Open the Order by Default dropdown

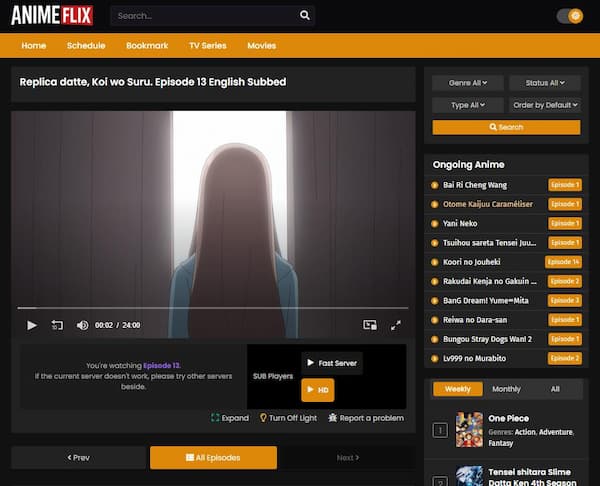[545, 105]
